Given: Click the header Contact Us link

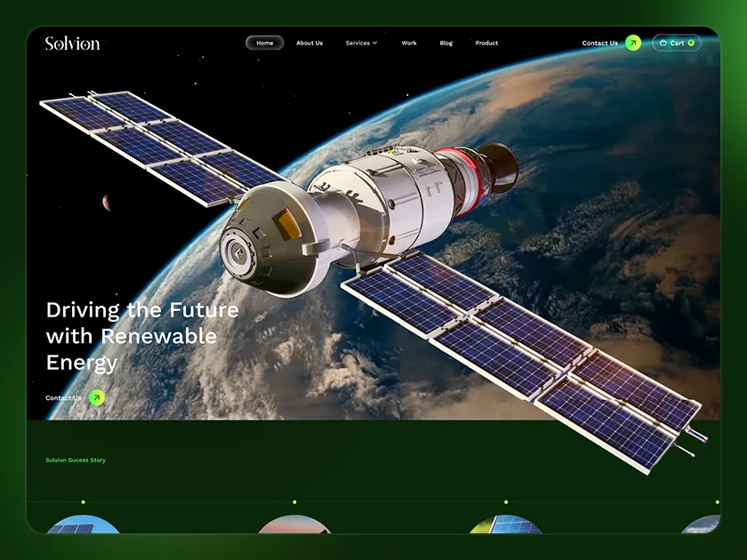Looking at the screenshot, I should coord(599,43).
